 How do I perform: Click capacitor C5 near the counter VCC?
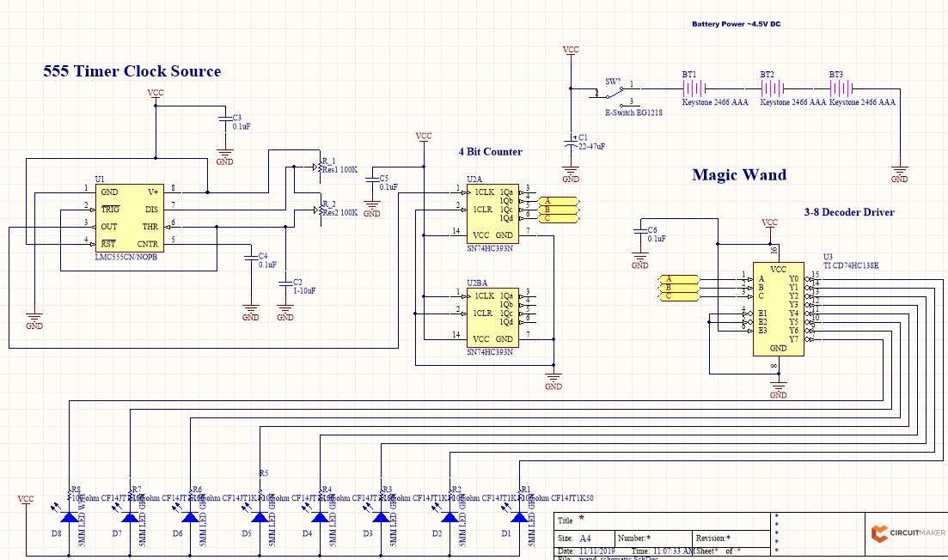(x=371, y=181)
